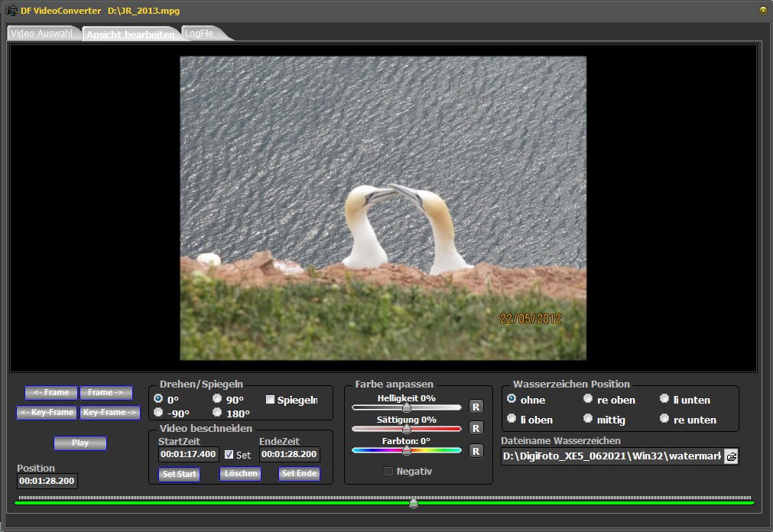This screenshot has height=532, width=773.
Task: Open the LogFile tab
Action: coord(200,34)
